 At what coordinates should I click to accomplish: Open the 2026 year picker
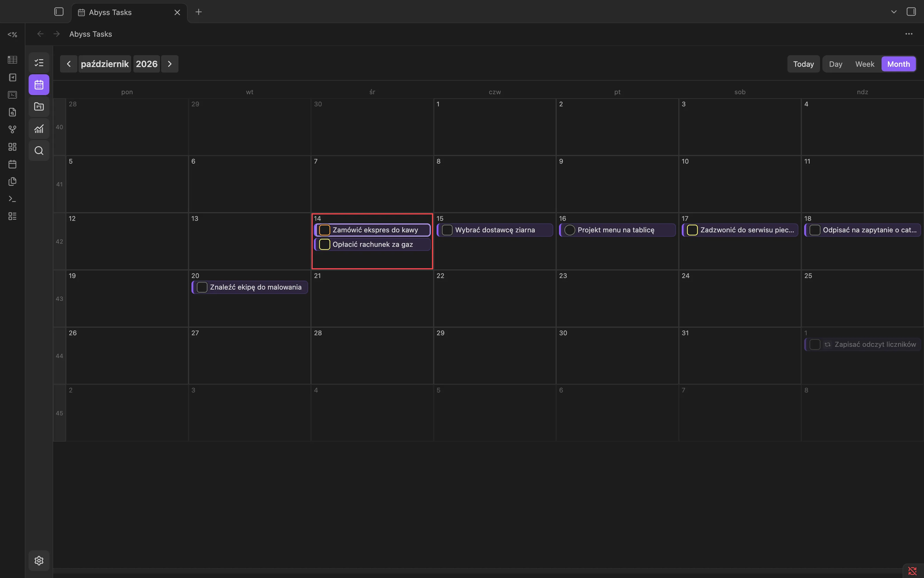[x=147, y=64]
